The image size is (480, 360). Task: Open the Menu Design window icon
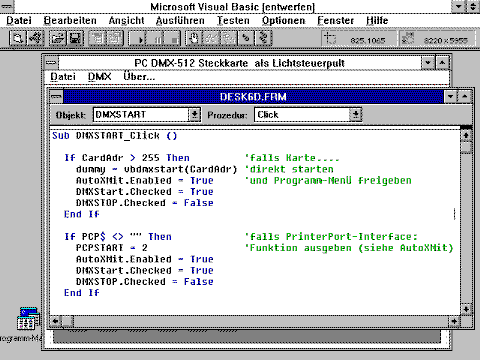click(97, 38)
